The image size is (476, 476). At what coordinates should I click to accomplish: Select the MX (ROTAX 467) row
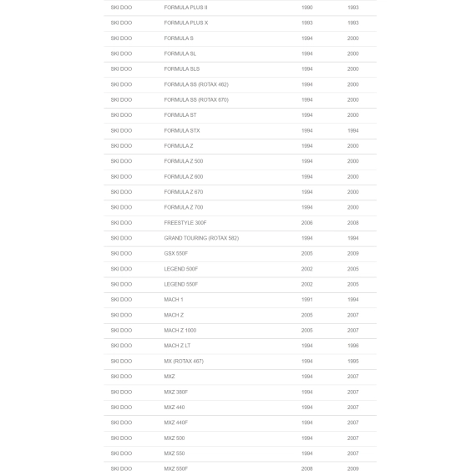(x=240, y=362)
